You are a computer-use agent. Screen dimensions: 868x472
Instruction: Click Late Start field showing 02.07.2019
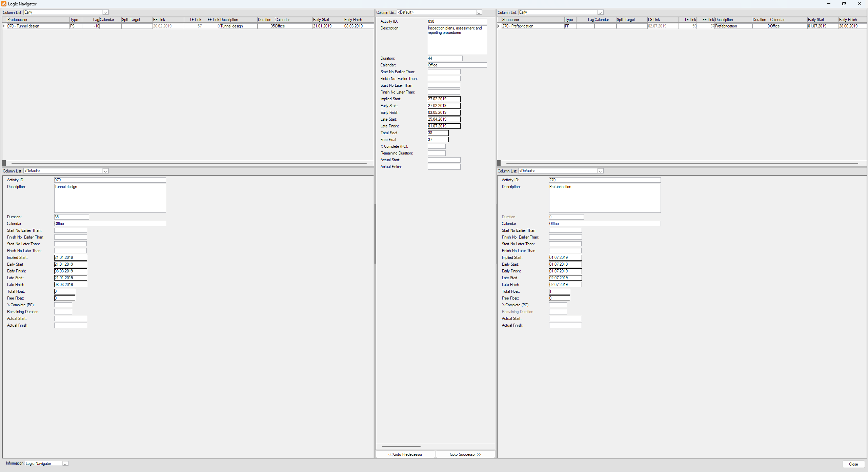[x=565, y=278]
